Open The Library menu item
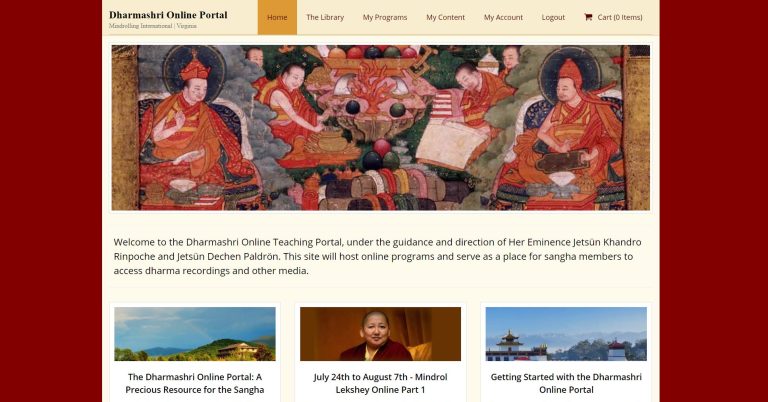Image resolution: width=768 pixels, height=402 pixels. (325, 17)
